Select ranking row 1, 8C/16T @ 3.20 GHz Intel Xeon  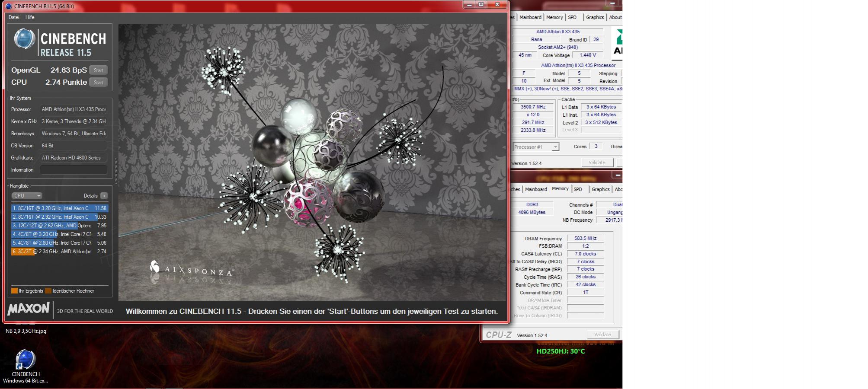pos(60,208)
